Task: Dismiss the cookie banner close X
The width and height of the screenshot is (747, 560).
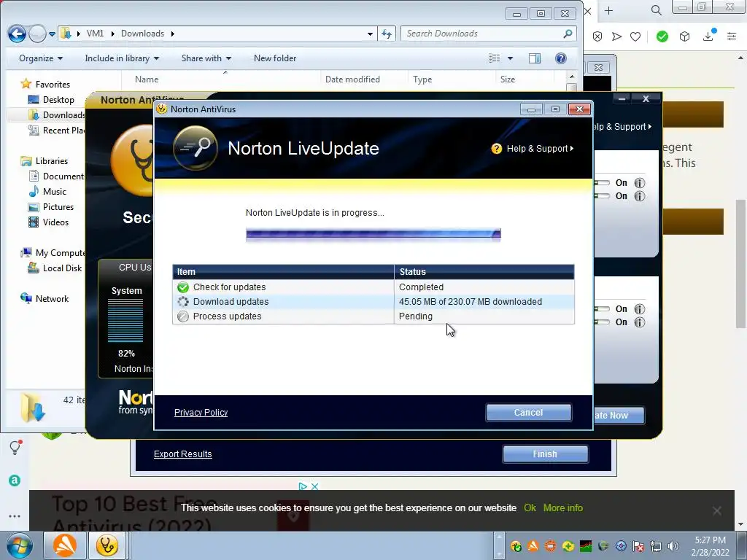Action: (x=716, y=510)
